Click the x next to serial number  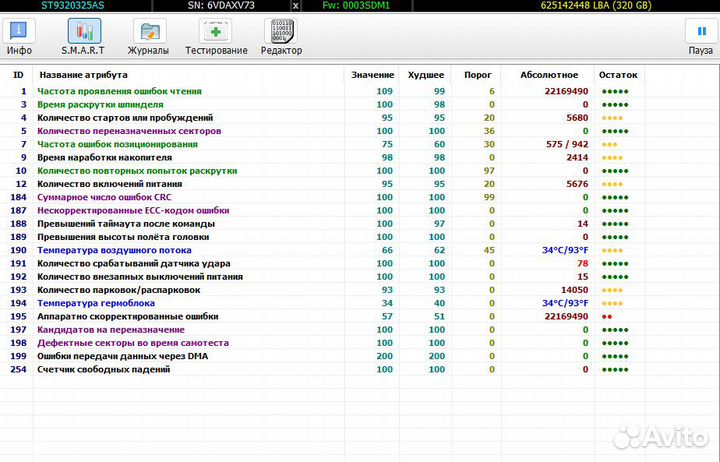pyautogui.click(x=295, y=6)
